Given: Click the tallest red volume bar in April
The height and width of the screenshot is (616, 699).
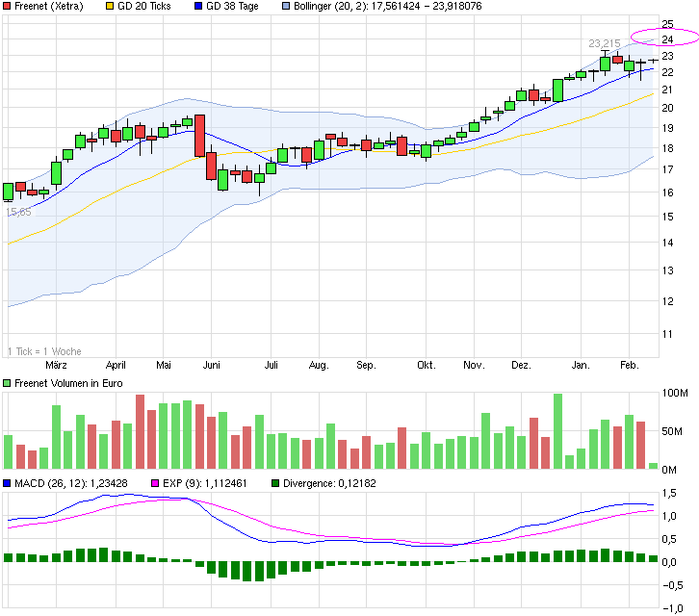Looking at the screenshot, I should pyautogui.click(x=140, y=431).
